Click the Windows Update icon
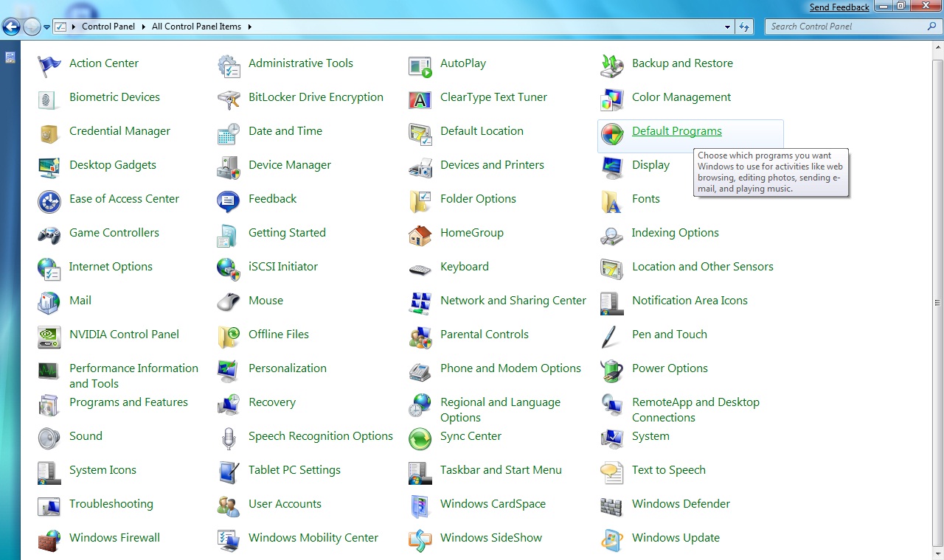944x560 pixels. (x=612, y=541)
